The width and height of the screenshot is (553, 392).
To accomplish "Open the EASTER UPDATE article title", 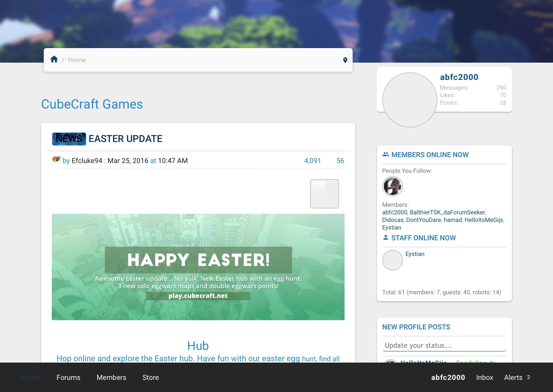I will [125, 139].
